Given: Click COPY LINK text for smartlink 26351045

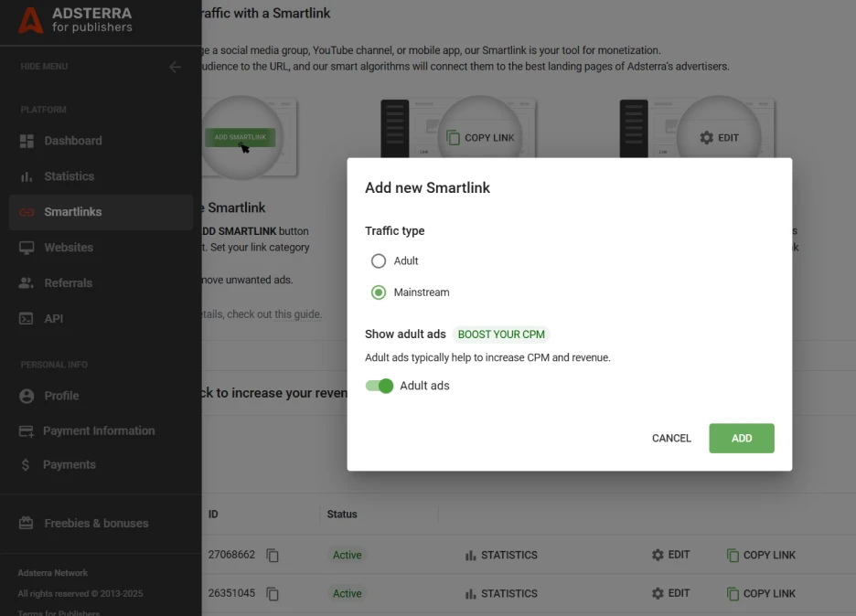Looking at the screenshot, I should [x=769, y=594].
